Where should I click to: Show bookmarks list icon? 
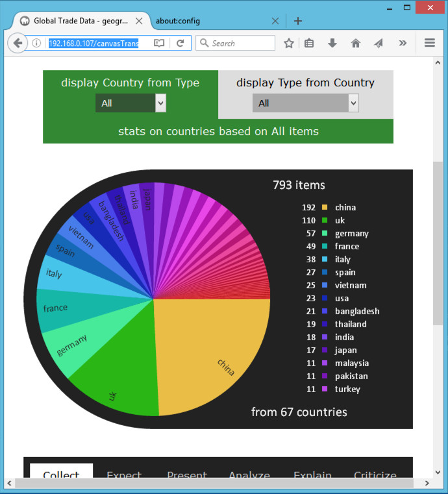[x=309, y=43]
